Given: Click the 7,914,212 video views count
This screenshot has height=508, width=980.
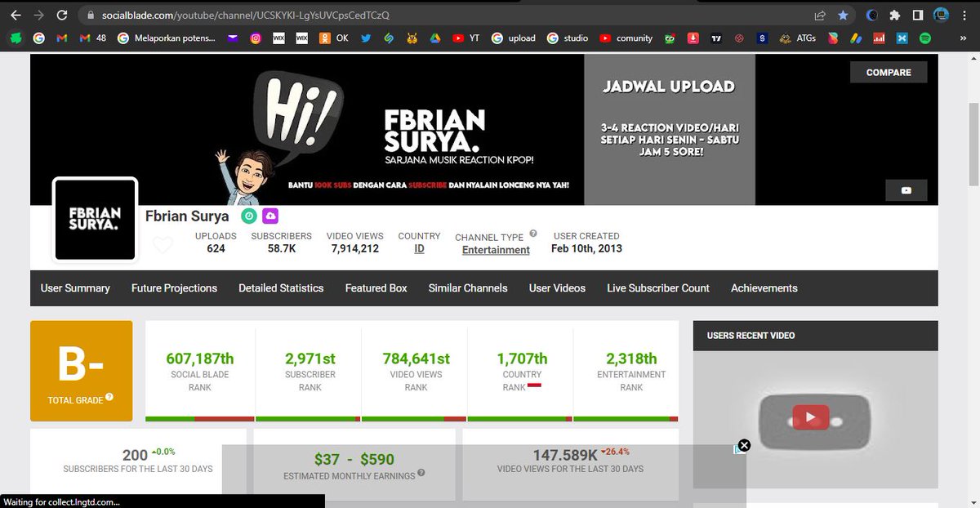Looking at the screenshot, I should point(354,248).
